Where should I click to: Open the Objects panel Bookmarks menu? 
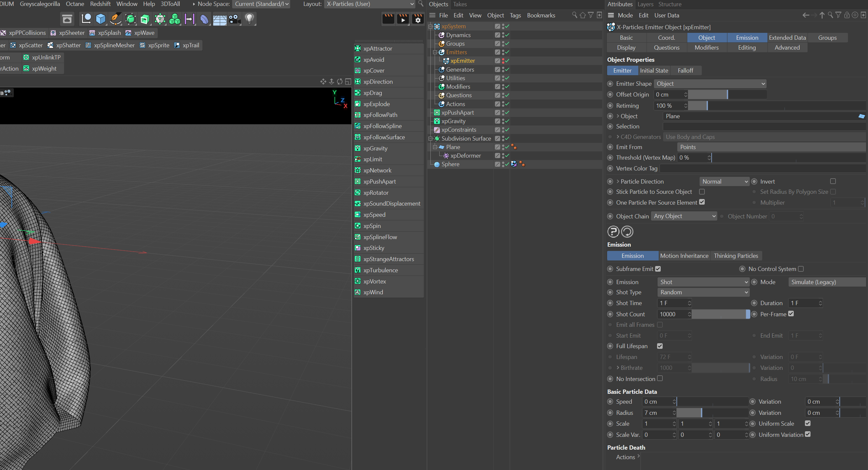click(541, 15)
